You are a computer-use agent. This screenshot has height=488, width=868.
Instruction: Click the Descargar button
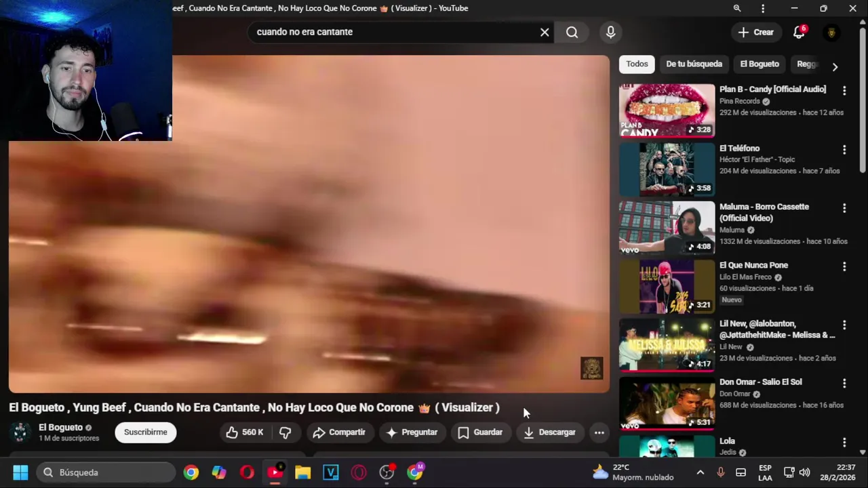550,432
